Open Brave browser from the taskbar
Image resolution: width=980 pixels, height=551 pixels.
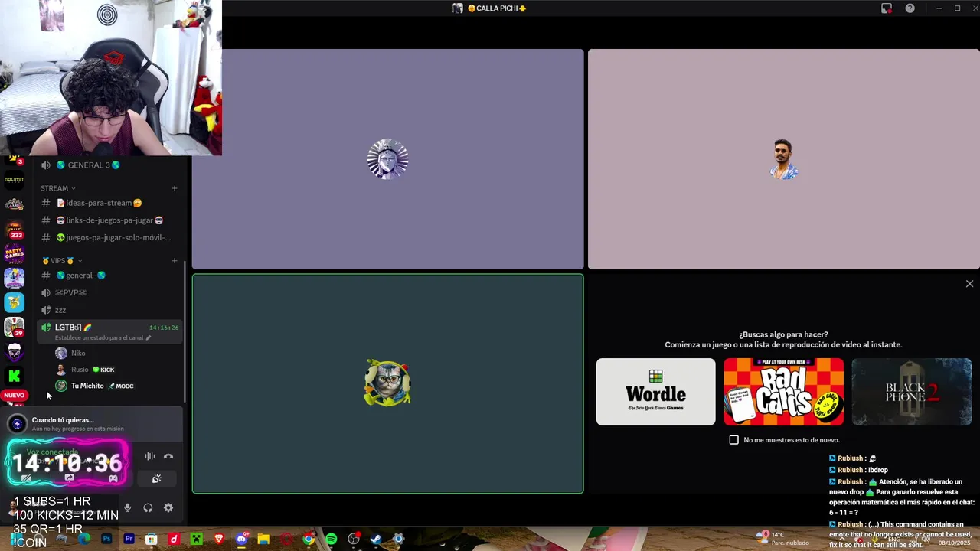219,539
